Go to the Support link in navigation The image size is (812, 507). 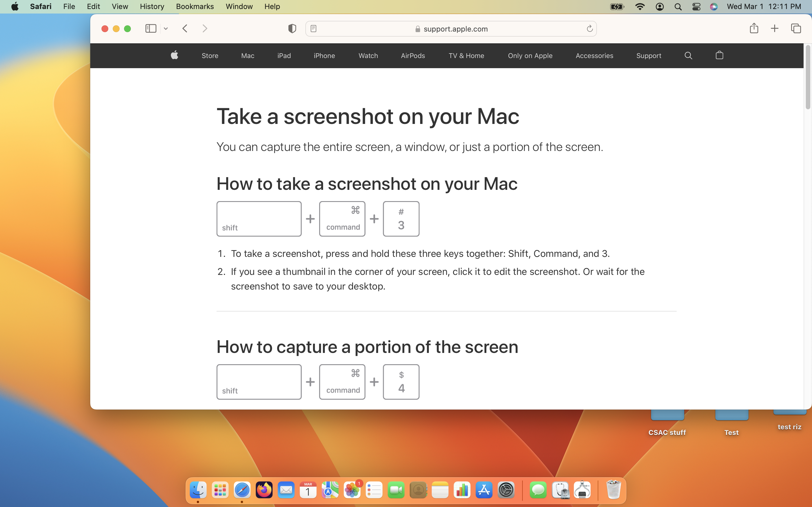648,56
